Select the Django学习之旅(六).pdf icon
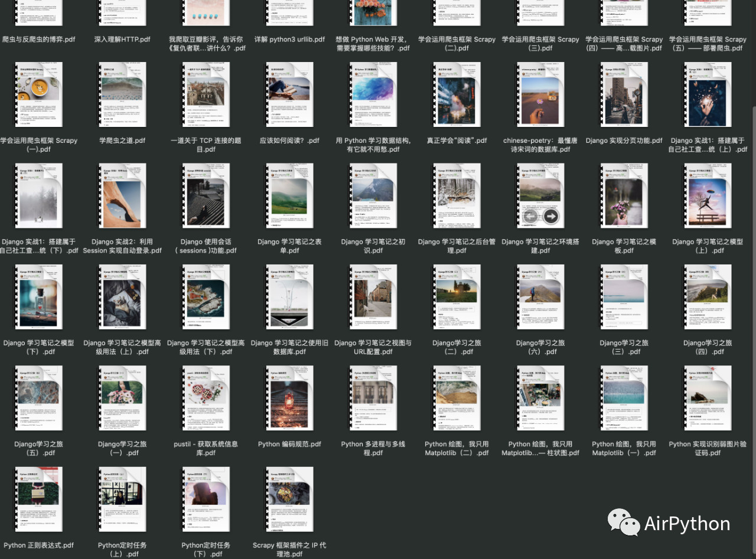This screenshot has width=756, height=559. pos(541,297)
